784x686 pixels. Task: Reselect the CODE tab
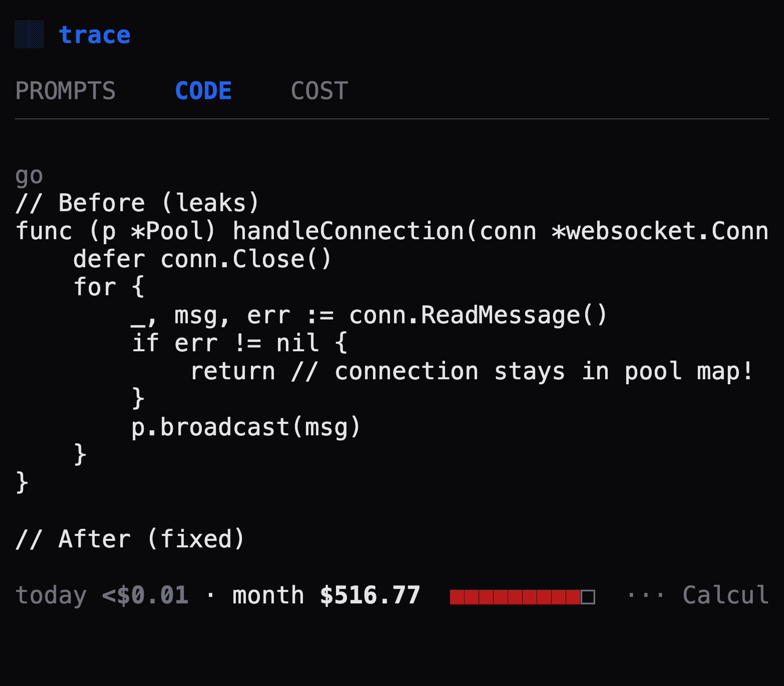(x=204, y=91)
